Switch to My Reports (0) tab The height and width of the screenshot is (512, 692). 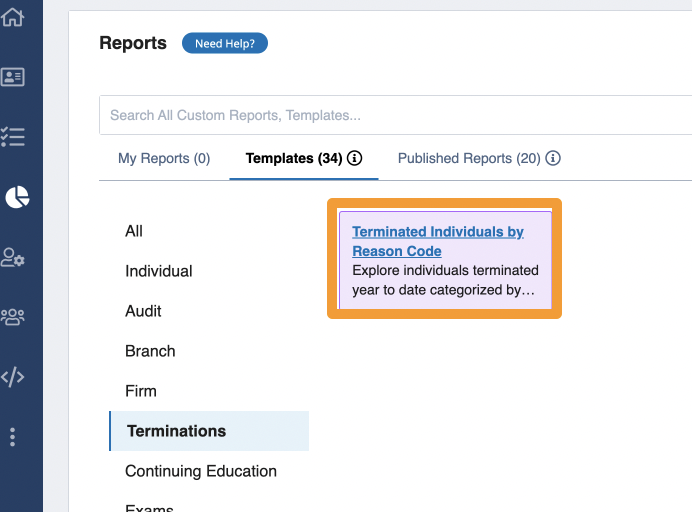coord(164,158)
